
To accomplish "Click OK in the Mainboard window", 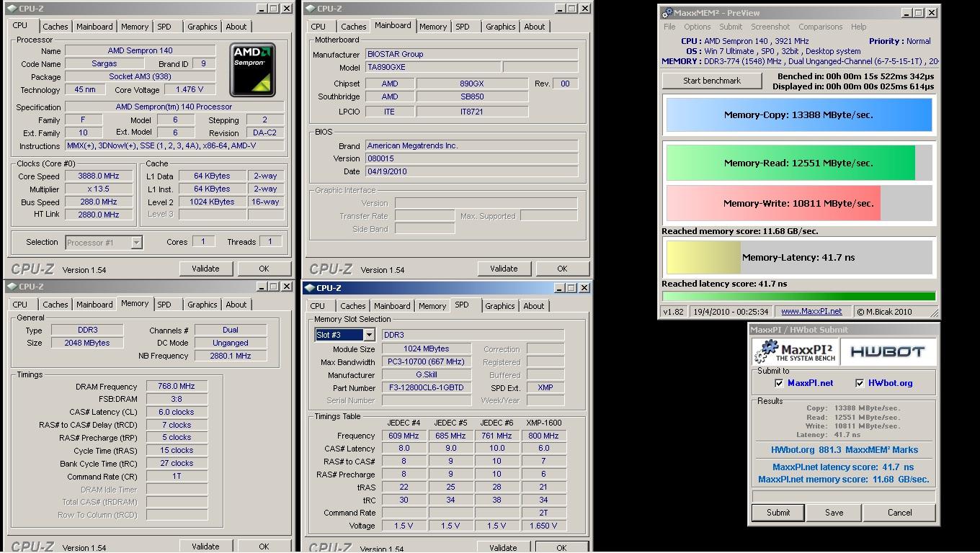I will (x=562, y=269).
